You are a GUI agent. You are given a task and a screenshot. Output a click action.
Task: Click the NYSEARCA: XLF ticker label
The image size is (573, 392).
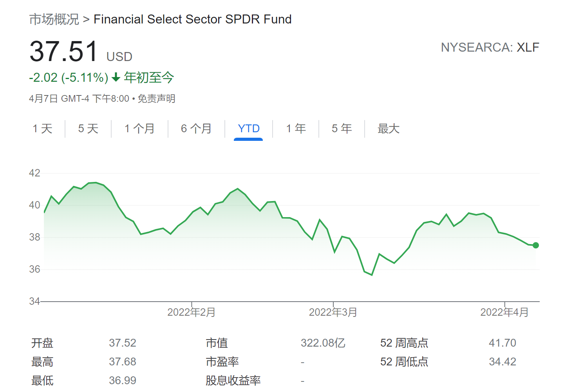(x=490, y=47)
